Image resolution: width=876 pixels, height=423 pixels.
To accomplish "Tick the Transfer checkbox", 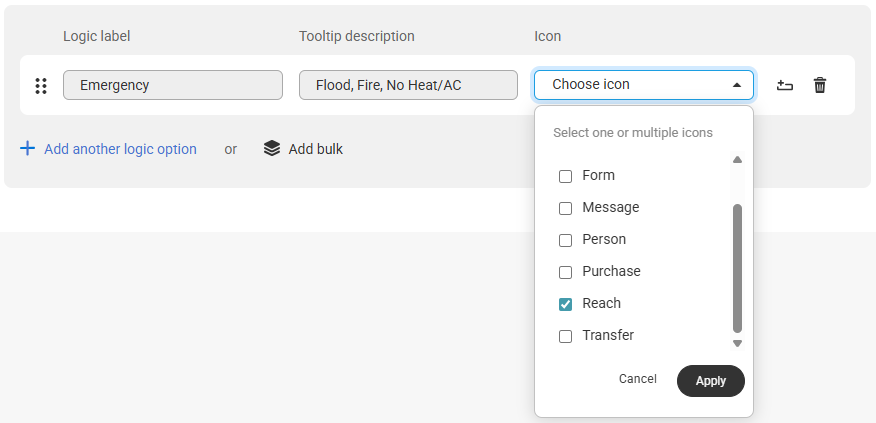I will [565, 336].
